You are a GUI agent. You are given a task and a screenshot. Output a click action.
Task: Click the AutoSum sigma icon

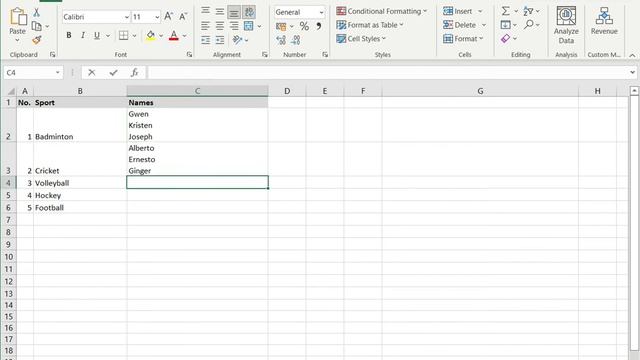pos(505,11)
